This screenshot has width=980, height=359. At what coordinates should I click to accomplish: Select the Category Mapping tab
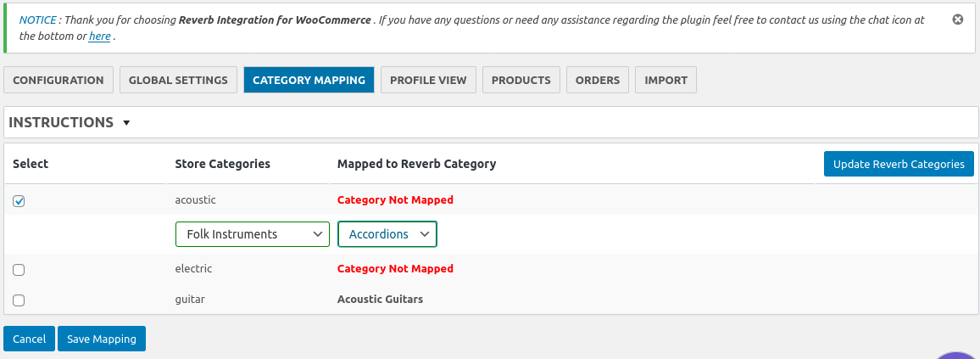coord(309,80)
